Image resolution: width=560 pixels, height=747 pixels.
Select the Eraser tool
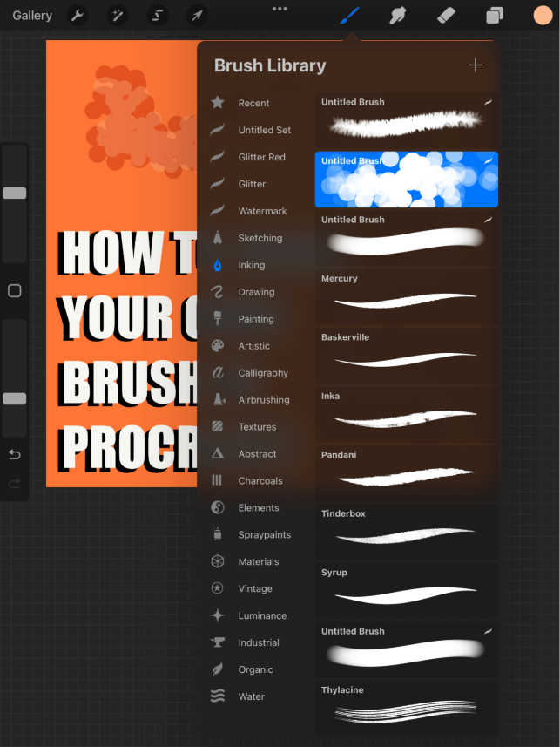446,16
